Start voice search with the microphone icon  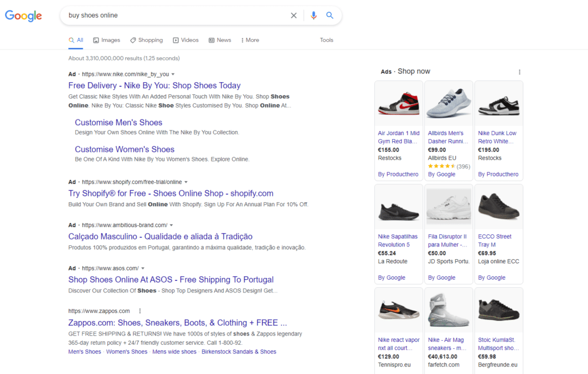point(314,16)
